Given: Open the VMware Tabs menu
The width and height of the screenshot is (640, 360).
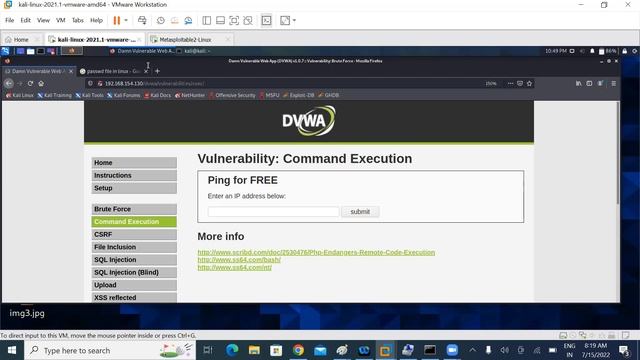Looking at the screenshot, I should pos(78,20).
